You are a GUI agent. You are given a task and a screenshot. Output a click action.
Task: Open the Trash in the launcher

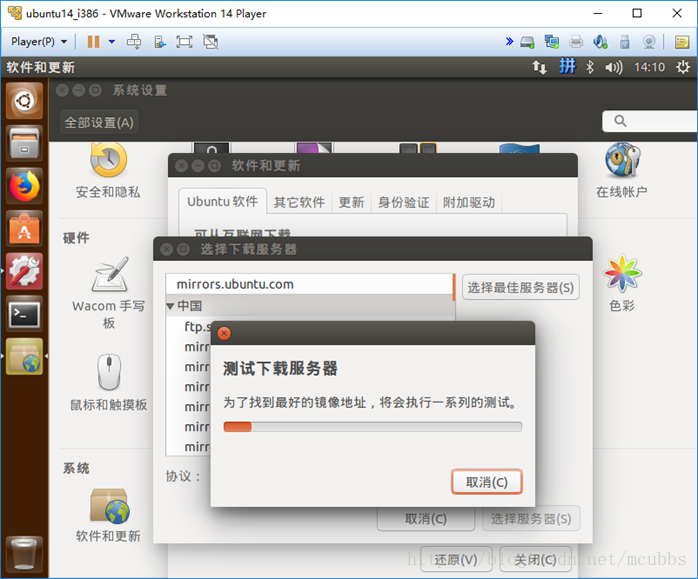coord(24,555)
